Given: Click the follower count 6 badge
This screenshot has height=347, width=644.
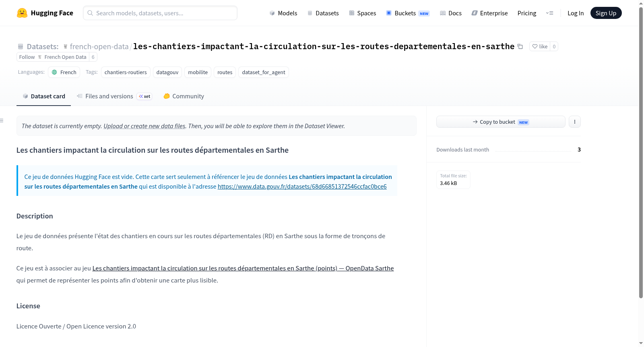Looking at the screenshot, I should [93, 57].
